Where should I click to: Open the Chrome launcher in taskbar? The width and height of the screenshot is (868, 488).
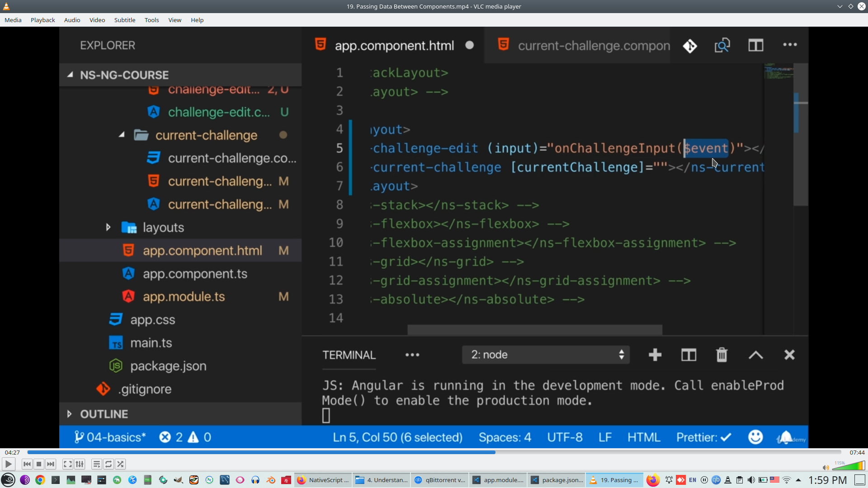coord(40,480)
